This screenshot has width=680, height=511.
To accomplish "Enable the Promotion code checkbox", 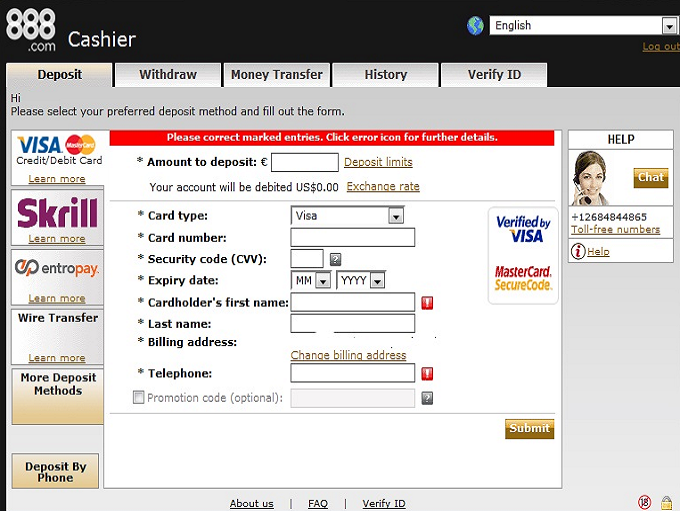I will coord(138,397).
